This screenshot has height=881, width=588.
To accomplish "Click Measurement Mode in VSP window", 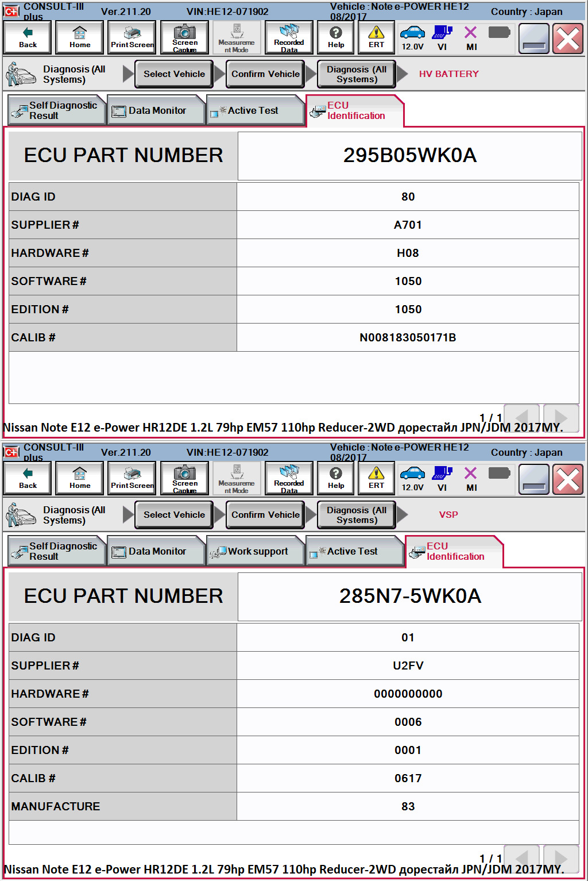I will coord(237,478).
